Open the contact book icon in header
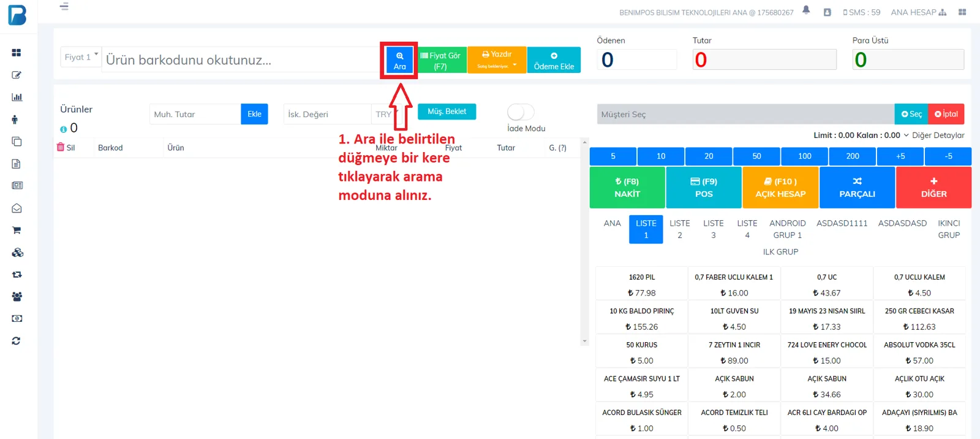Screen dimensions: 980x439 (x=827, y=12)
